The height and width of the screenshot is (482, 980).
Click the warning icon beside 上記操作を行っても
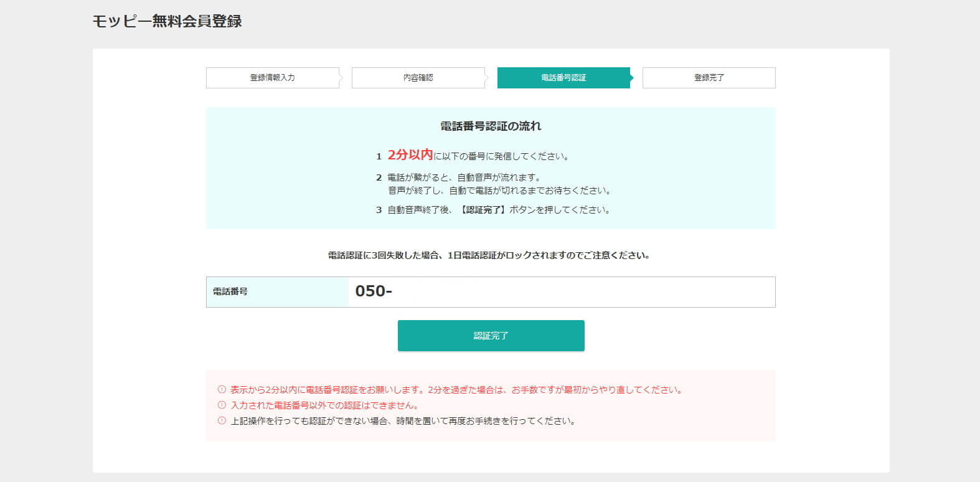point(222,421)
